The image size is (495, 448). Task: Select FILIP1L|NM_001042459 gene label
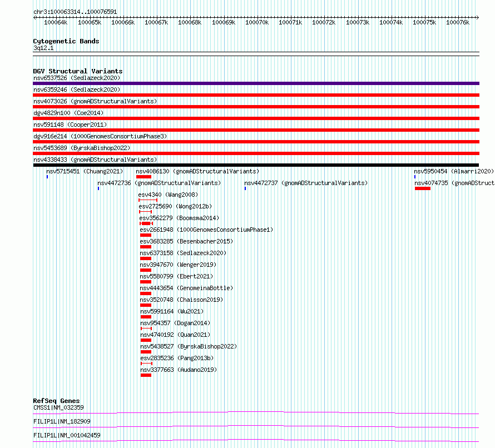(x=67, y=435)
